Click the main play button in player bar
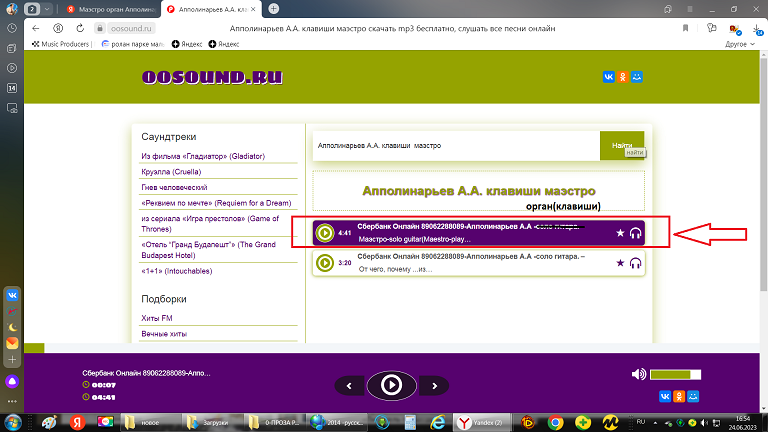This screenshot has height=432, width=768. click(391, 385)
